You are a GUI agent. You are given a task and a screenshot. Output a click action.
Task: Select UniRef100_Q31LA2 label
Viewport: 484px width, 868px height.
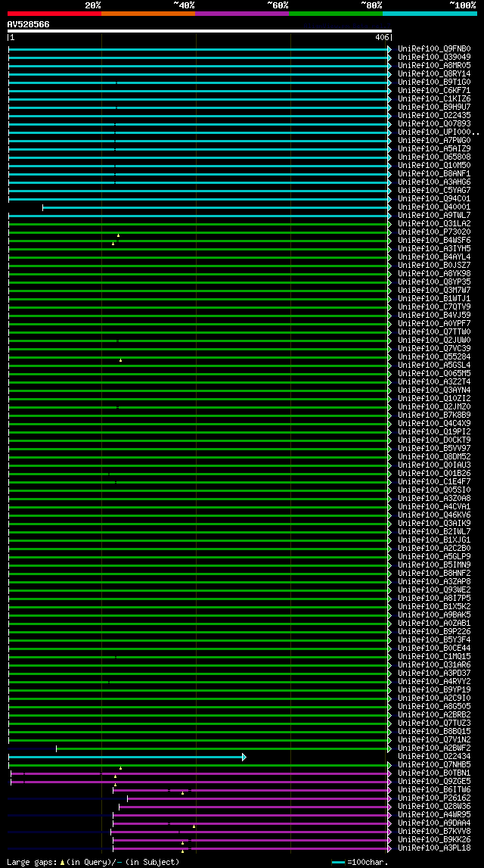coord(434,224)
